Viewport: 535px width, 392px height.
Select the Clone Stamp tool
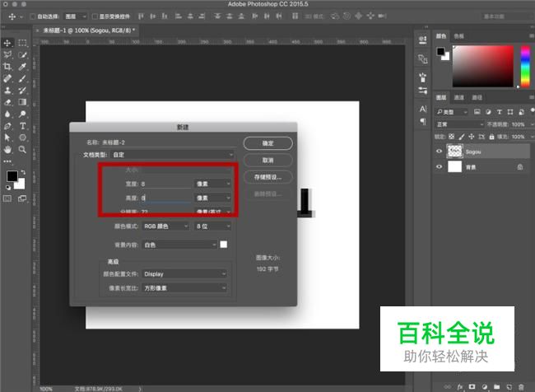7,90
